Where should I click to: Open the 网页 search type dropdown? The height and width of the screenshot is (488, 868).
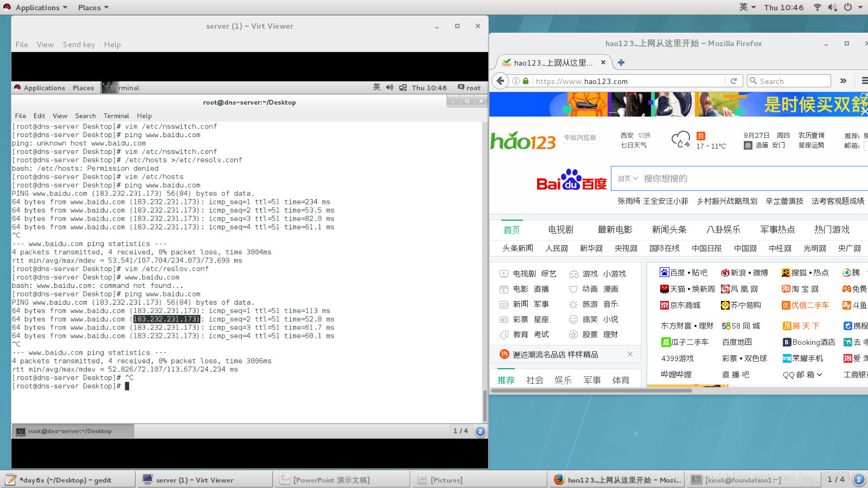[x=628, y=178]
